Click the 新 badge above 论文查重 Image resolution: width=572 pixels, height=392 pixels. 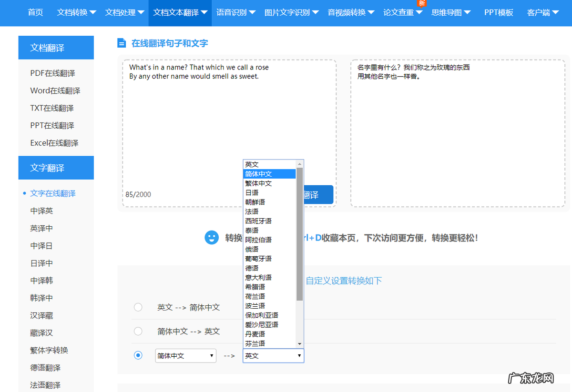click(x=421, y=3)
